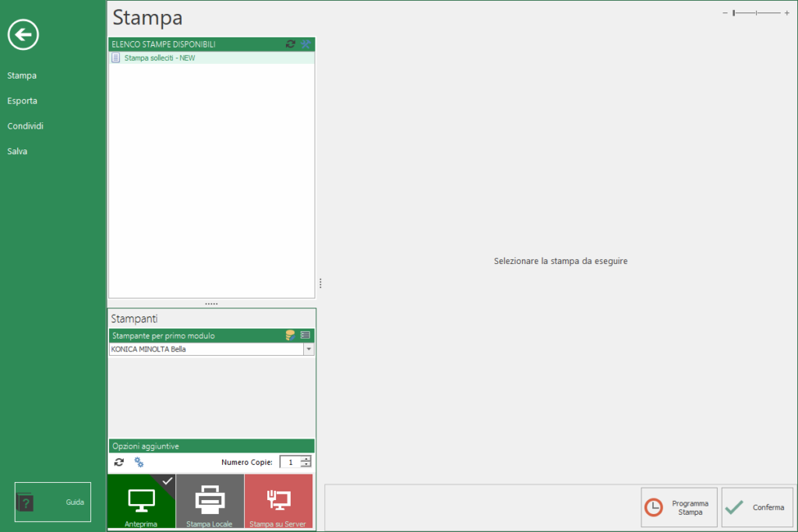Open the Esporta section
Image resolution: width=798 pixels, height=532 pixels.
point(22,100)
